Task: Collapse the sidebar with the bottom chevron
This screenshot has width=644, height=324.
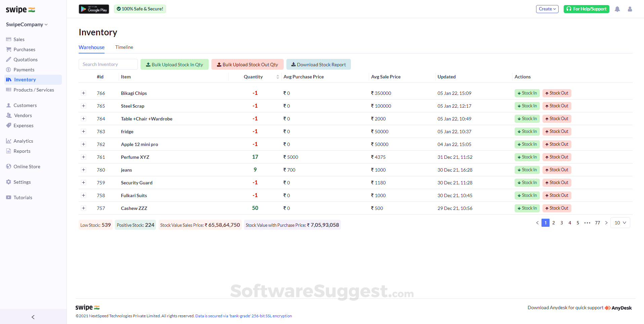Action: (33, 317)
